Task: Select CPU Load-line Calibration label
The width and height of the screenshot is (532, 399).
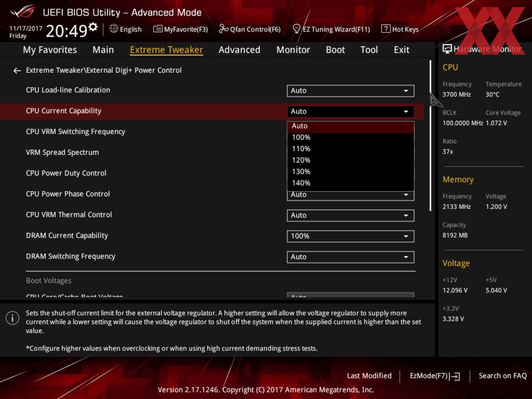Action: pos(68,90)
